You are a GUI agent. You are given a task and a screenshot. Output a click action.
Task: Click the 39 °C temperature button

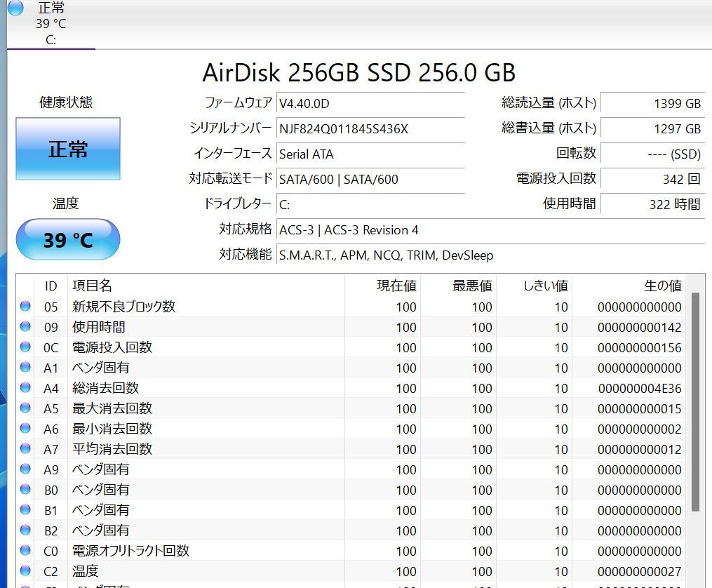point(68,240)
